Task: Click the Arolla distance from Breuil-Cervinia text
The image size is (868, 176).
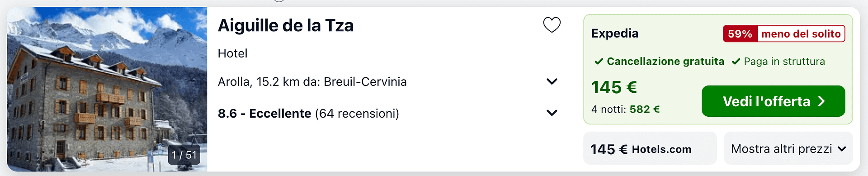Action: [x=312, y=81]
